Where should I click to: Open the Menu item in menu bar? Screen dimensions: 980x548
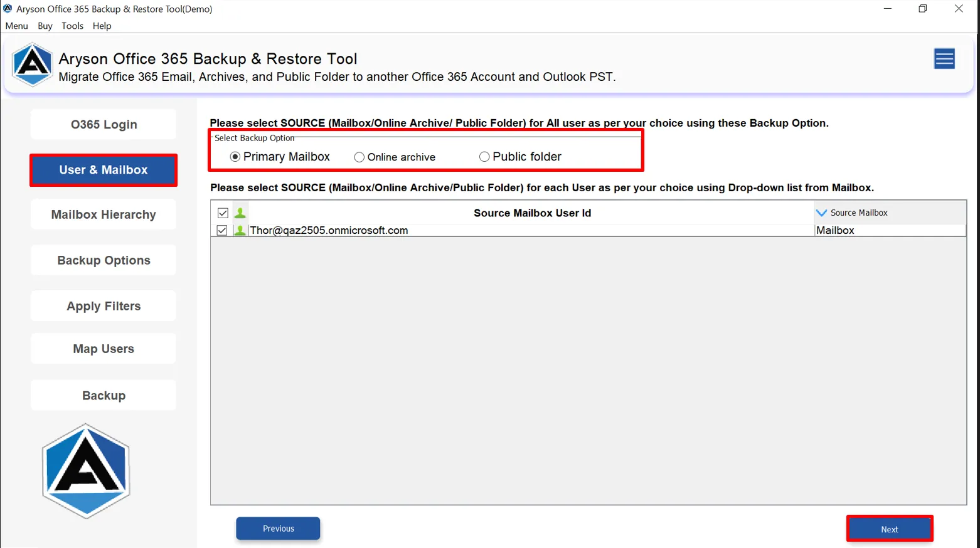(x=16, y=26)
